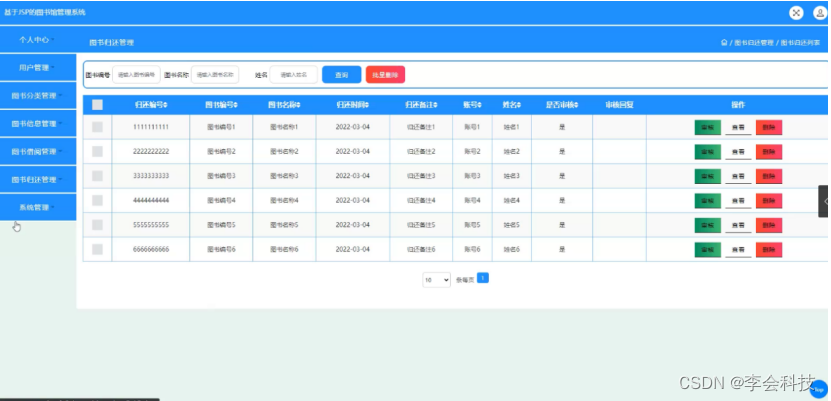
Task: Click 查看 button in row 6666666666
Action: (738, 249)
